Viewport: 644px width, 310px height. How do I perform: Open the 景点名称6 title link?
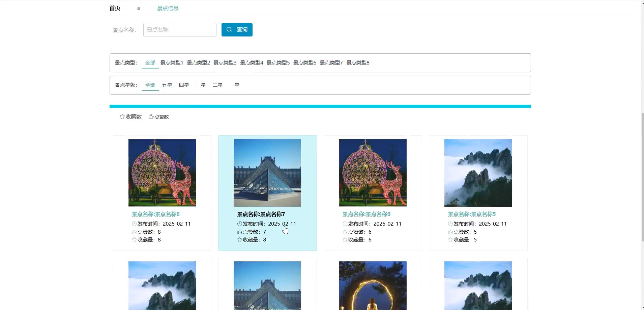coord(366,214)
